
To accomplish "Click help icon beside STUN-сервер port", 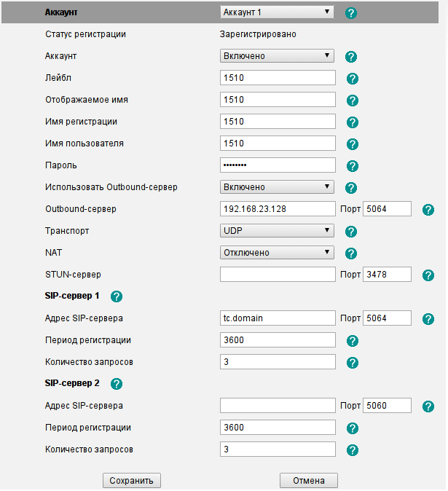I will pyautogui.click(x=428, y=275).
